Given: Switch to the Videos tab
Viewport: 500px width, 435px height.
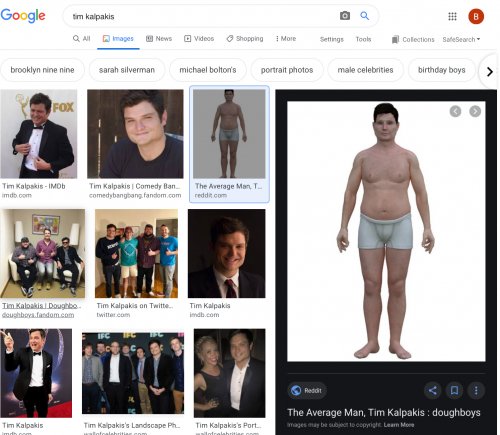Looking at the screenshot, I should click(x=199, y=39).
